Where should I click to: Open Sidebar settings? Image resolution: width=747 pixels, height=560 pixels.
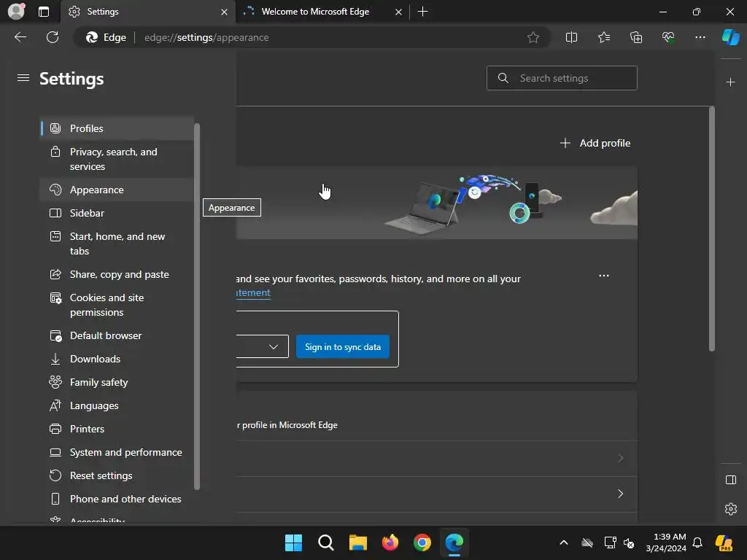(x=117, y=213)
